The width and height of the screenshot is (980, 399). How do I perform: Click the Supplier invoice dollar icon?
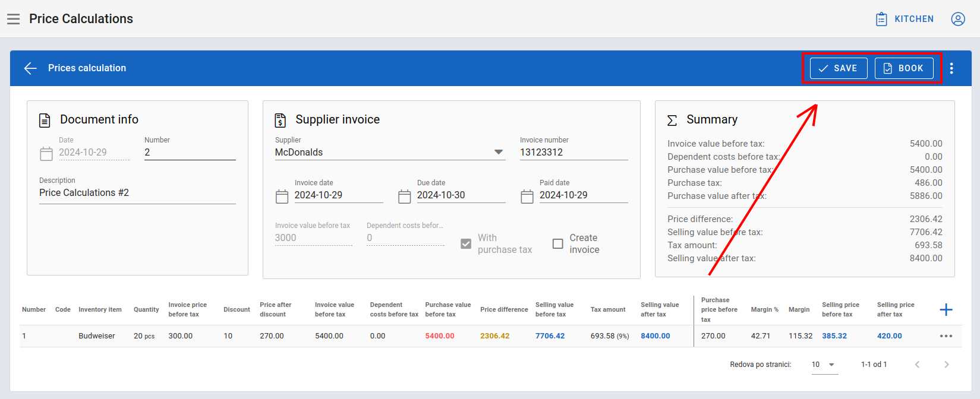tap(280, 121)
